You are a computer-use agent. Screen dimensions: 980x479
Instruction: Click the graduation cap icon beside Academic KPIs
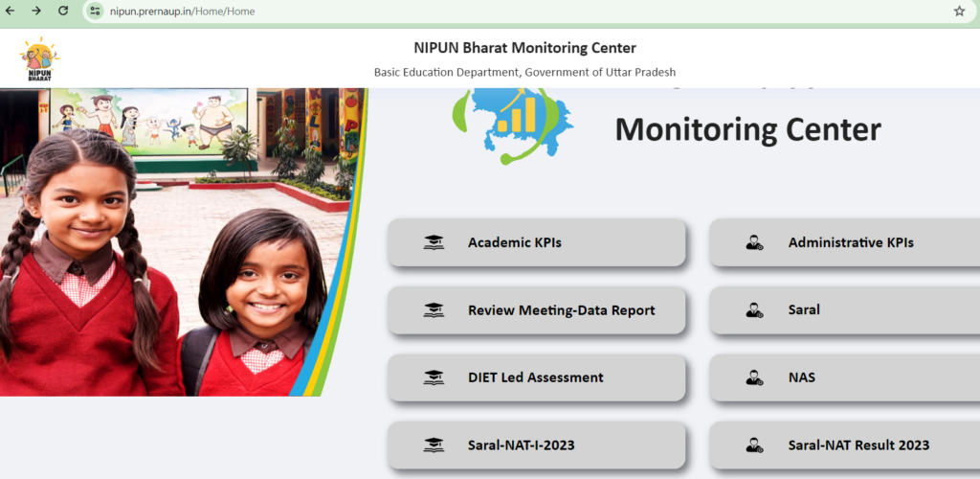pos(434,243)
